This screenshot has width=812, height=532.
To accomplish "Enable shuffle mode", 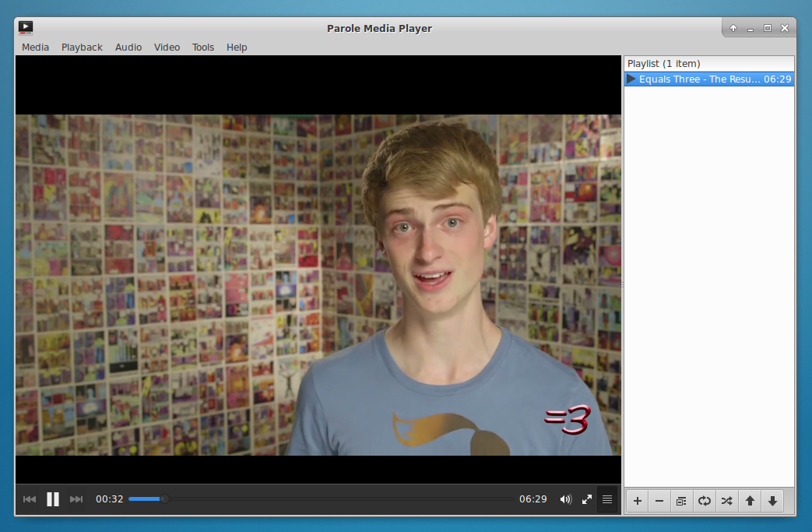I will pos(726,501).
